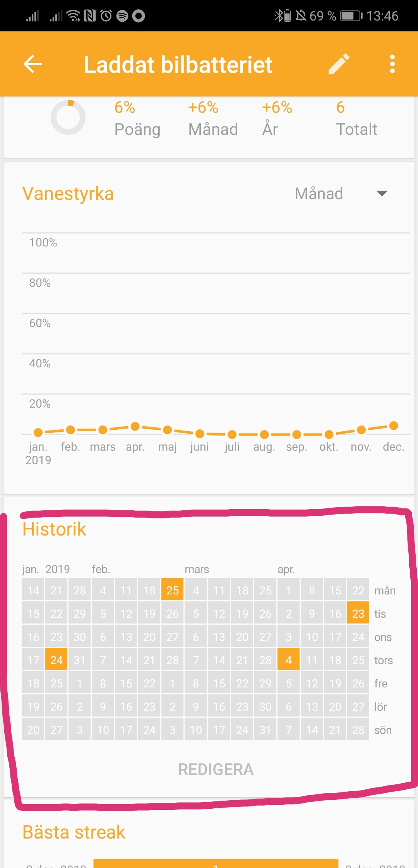Tap the Bästa streak heading

click(x=74, y=832)
